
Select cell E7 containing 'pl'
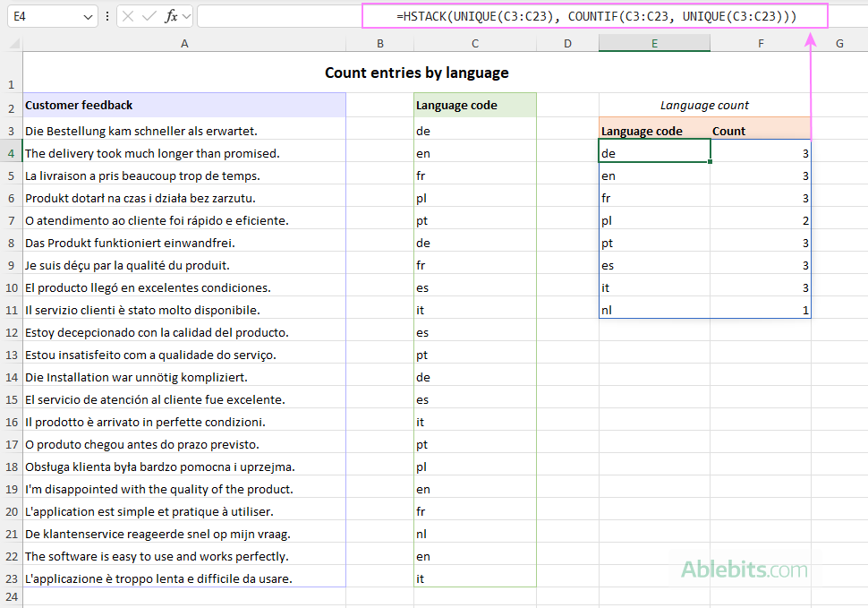click(654, 220)
